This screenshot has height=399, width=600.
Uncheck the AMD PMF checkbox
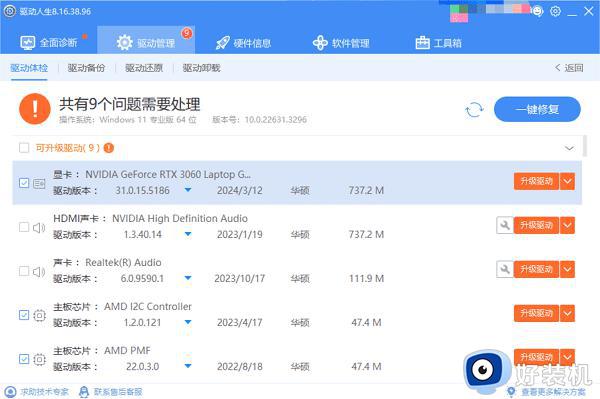[x=24, y=359]
